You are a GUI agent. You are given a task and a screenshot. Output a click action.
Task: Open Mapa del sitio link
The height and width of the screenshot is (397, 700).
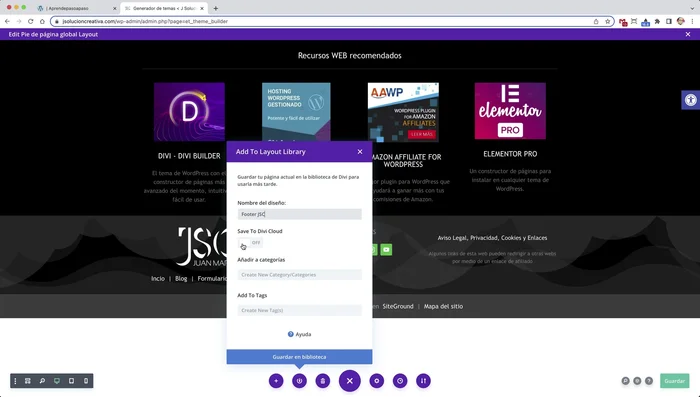tap(443, 306)
